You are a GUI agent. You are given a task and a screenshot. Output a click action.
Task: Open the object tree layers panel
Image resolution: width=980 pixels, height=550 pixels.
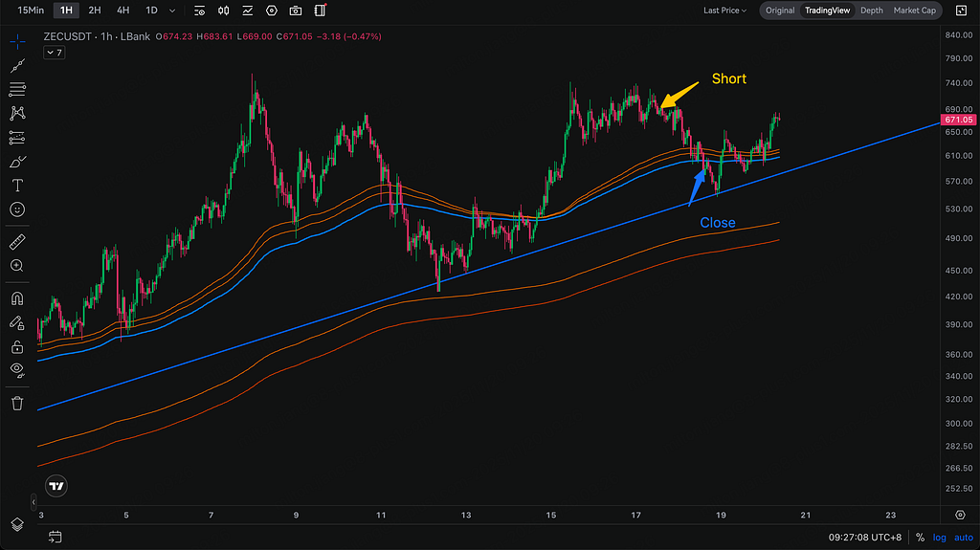click(17, 525)
